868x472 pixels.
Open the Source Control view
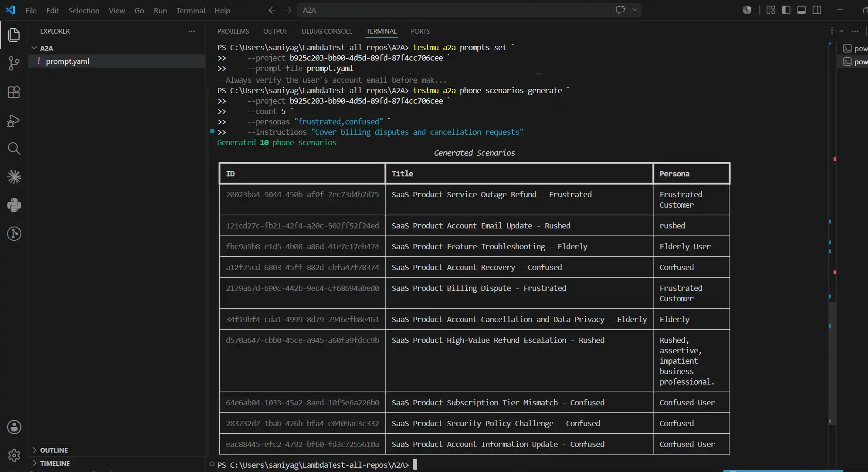tap(14, 63)
